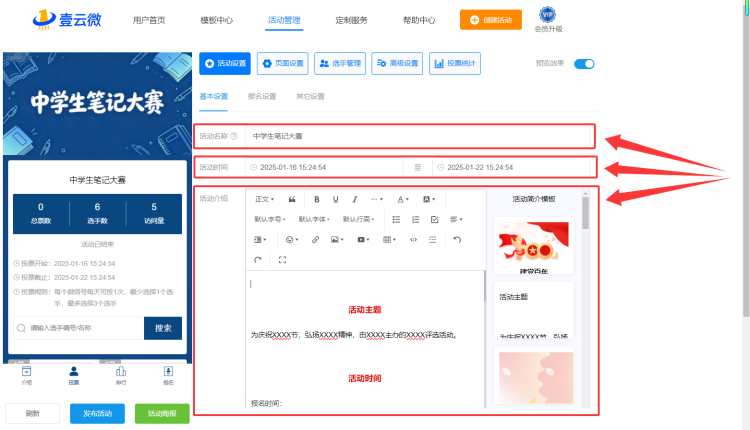Viewport: 750px width, 430px height.
Task: Select the 活动主题 text intro template
Action: [x=534, y=310]
